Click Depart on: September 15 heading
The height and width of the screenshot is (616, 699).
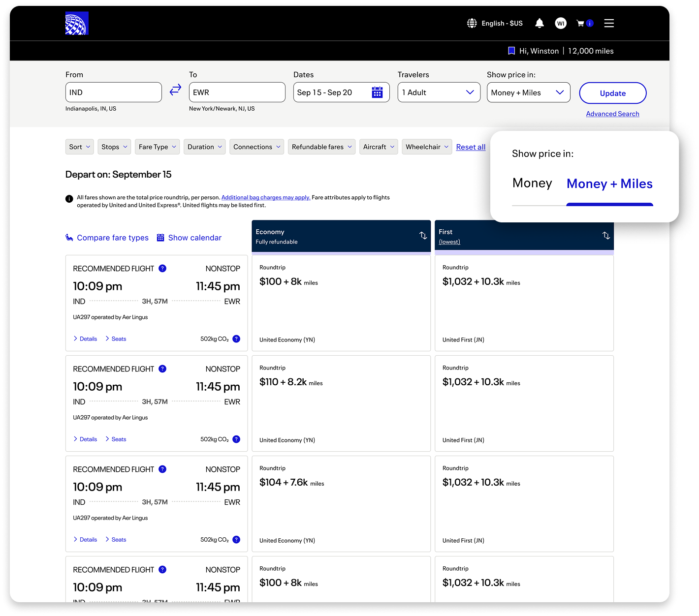click(119, 175)
